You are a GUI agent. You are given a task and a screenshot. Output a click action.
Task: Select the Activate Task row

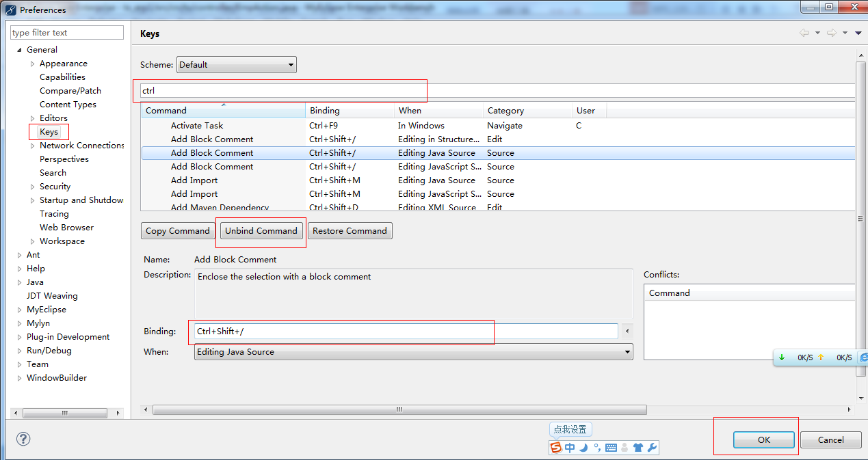coord(498,126)
